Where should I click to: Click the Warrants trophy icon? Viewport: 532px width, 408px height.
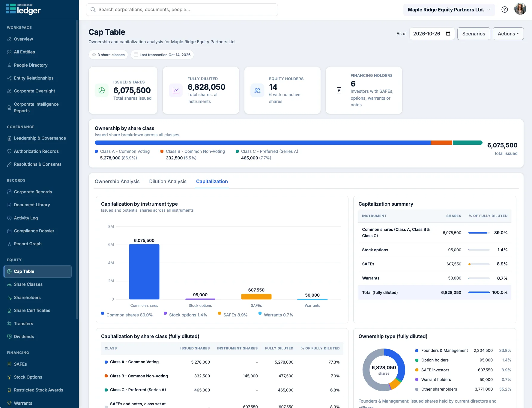tap(9, 403)
